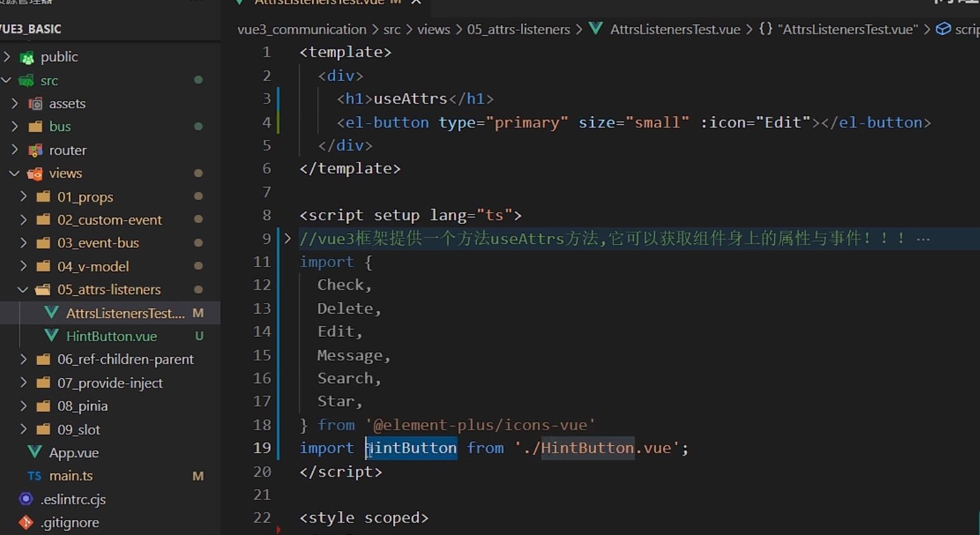This screenshot has height=535, width=980.
Task: Follow the './HintButton.vue' import path
Action: pyautogui.click(x=597, y=448)
